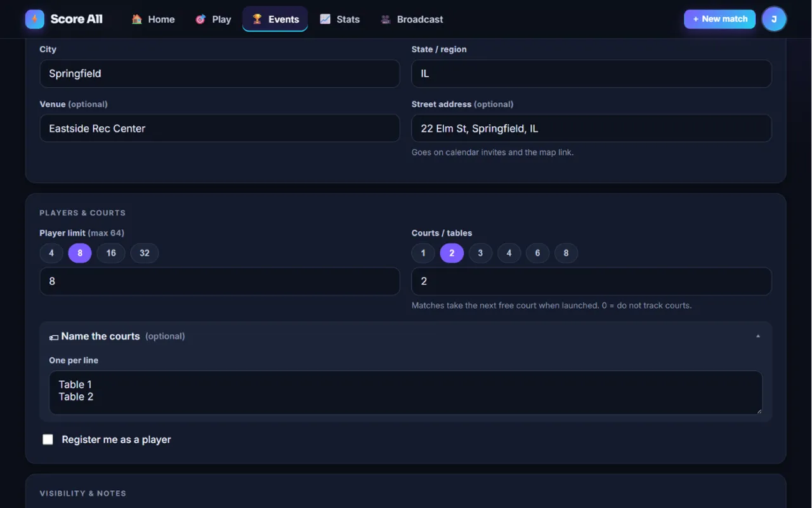
Task: Open the Stats tab
Action: [x=340, y=19]
